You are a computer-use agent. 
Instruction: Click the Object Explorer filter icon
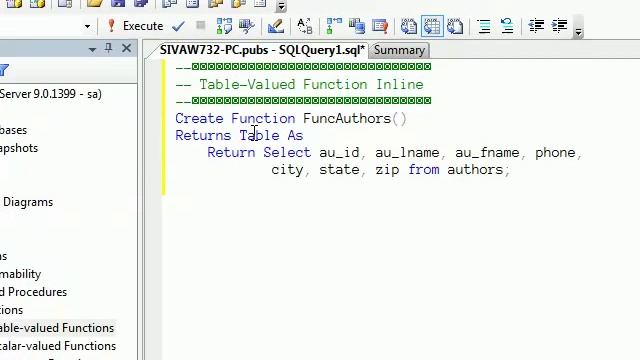pyautogui.click(x=4, y=70)
